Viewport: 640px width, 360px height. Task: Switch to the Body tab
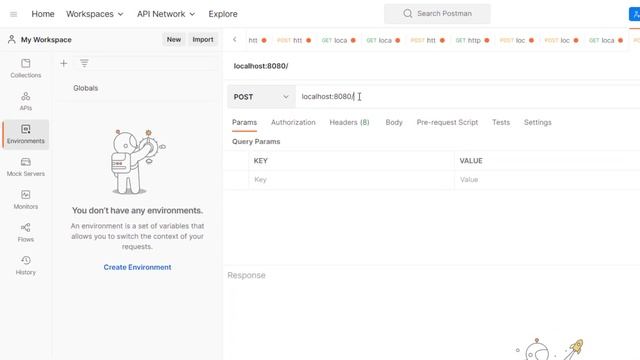(x=394, y=122)
